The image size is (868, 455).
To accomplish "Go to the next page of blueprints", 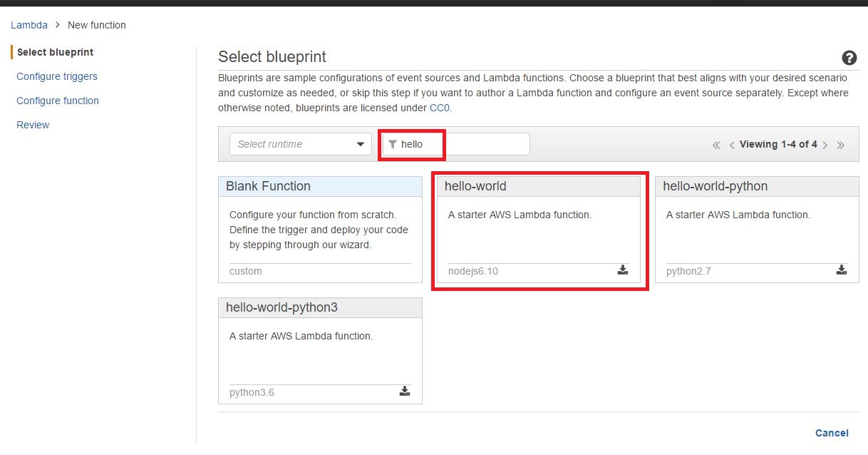I will (x=825, y=144).
